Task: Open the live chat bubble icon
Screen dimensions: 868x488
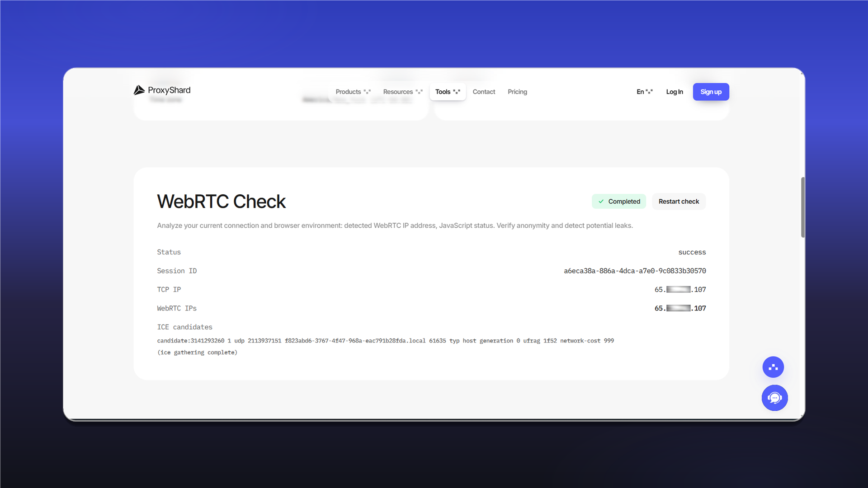Action: (774, 398)
